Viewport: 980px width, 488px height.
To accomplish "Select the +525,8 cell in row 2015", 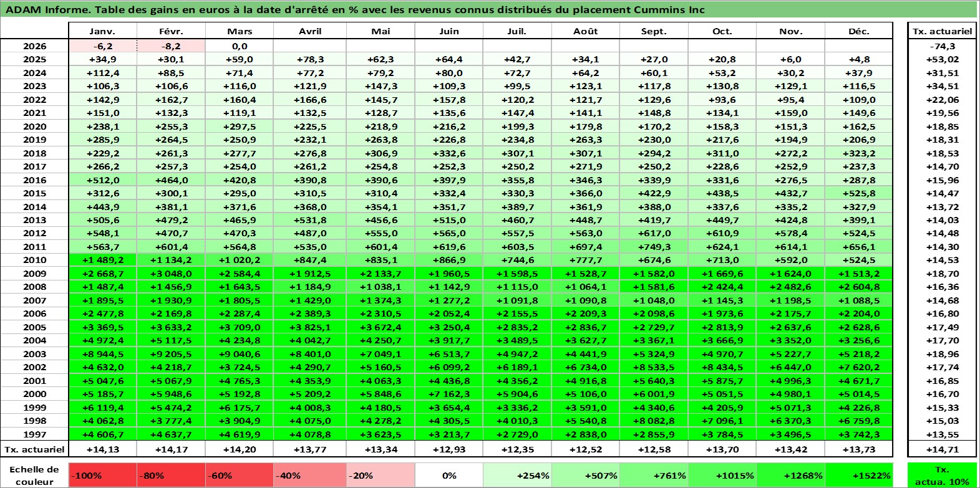I will coord(859,193).
